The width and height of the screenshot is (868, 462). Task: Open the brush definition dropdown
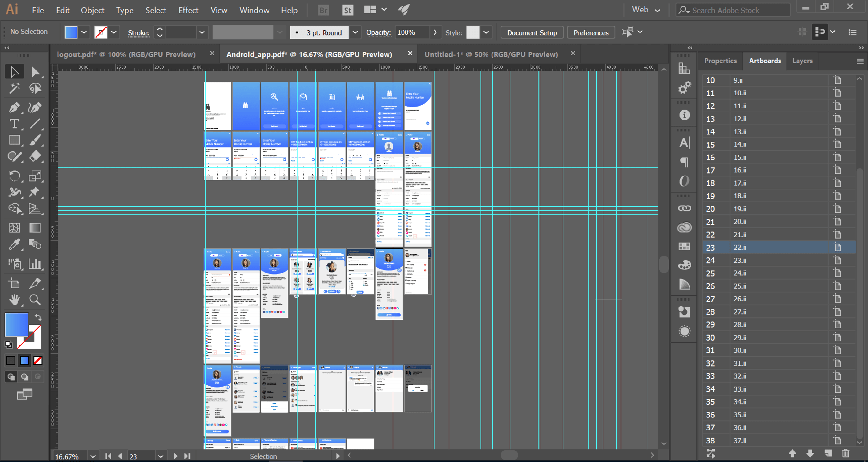click(355, 32)
